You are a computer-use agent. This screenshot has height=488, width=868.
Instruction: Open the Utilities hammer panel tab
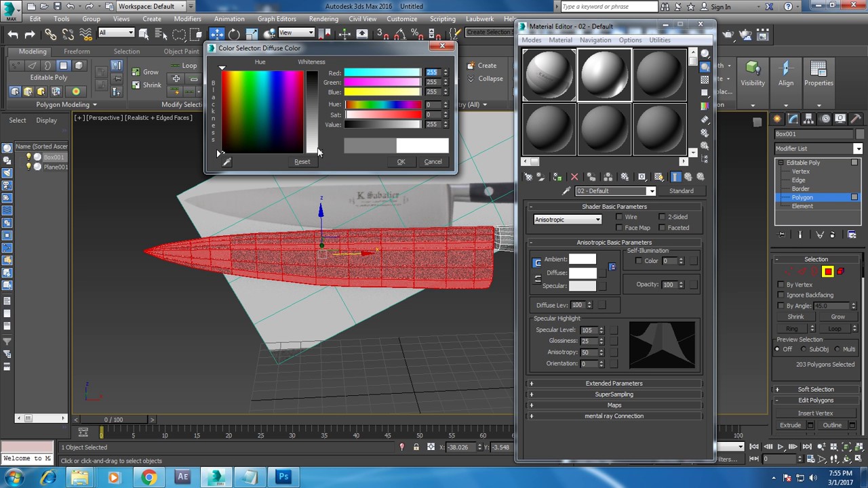(x=857, y=119)
